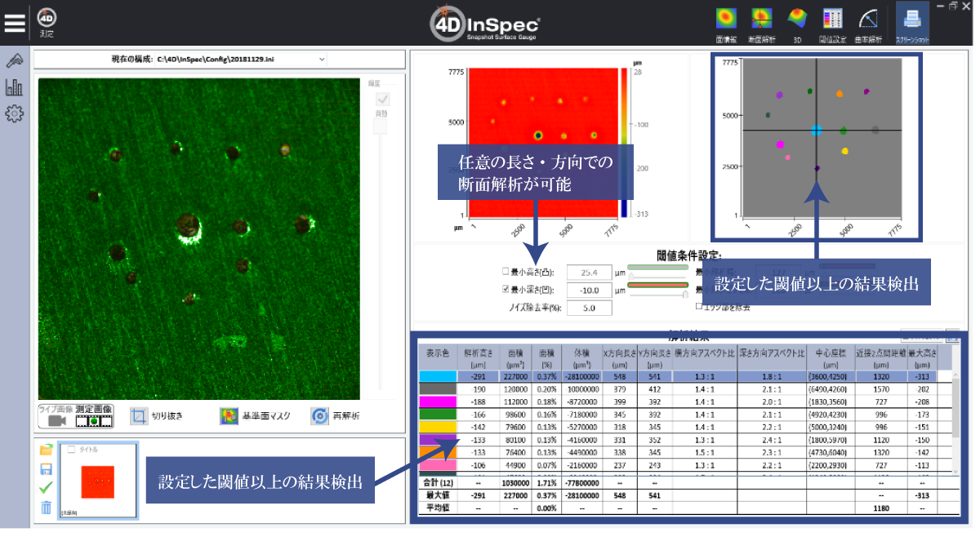Uncheck the 最小深さ(凹) checkbox
980x537 pixels.
pyautogui.click(x=506, y=290)
